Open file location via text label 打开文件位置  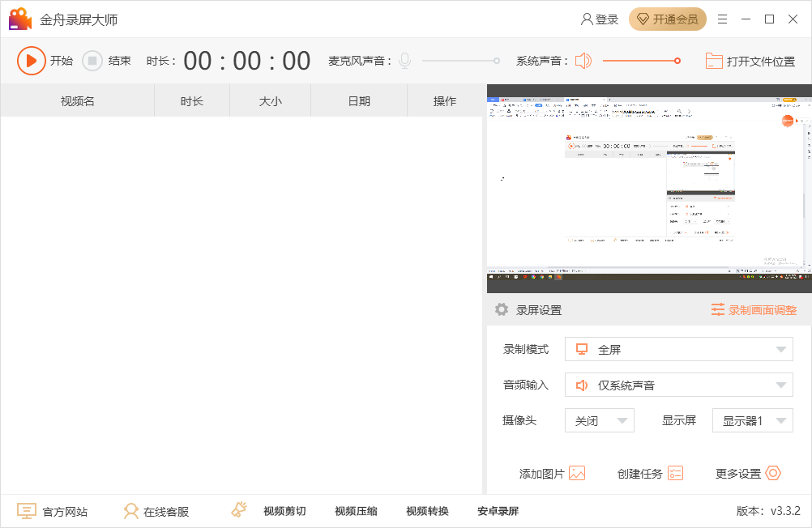coord(761,61)
